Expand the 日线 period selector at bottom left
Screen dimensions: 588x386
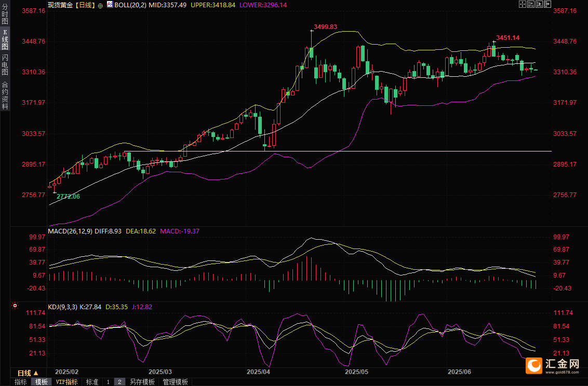click(x=28, y=373)
